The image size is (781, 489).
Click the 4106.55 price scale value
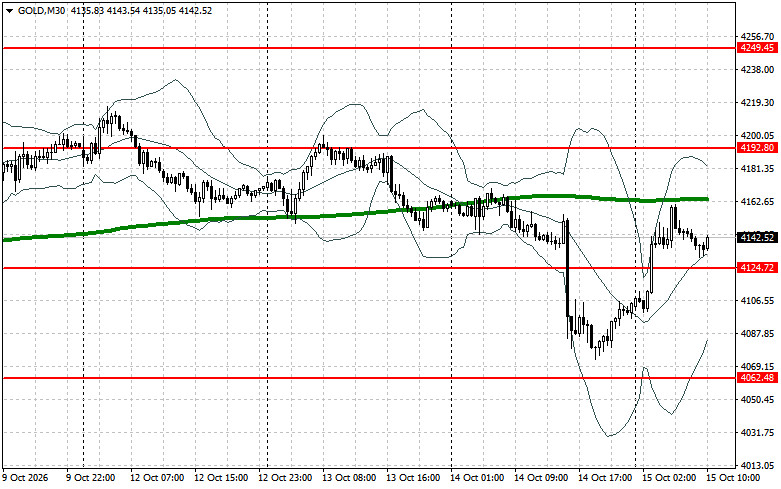758,301
